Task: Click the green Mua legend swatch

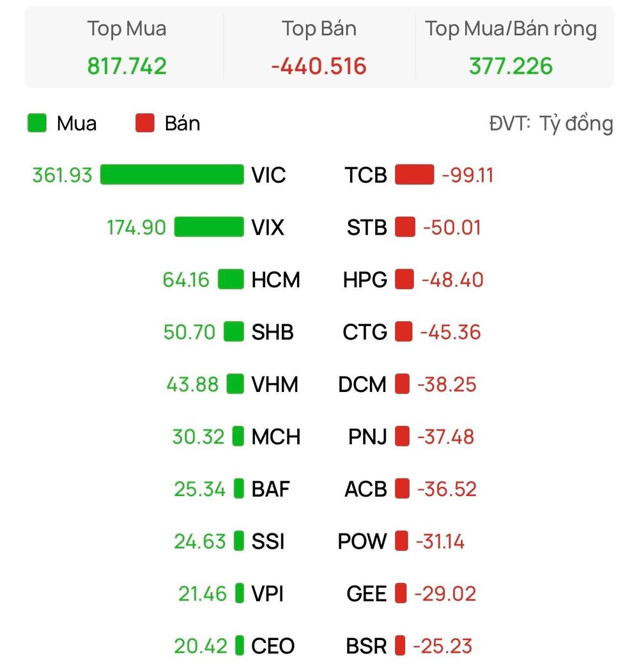Action: click(37, 123)
